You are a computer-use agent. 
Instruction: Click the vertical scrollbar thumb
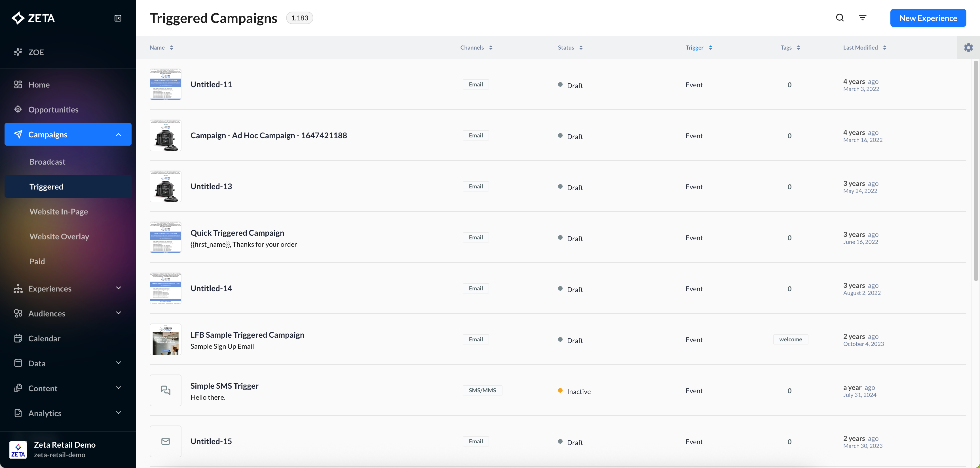[975, 171]
